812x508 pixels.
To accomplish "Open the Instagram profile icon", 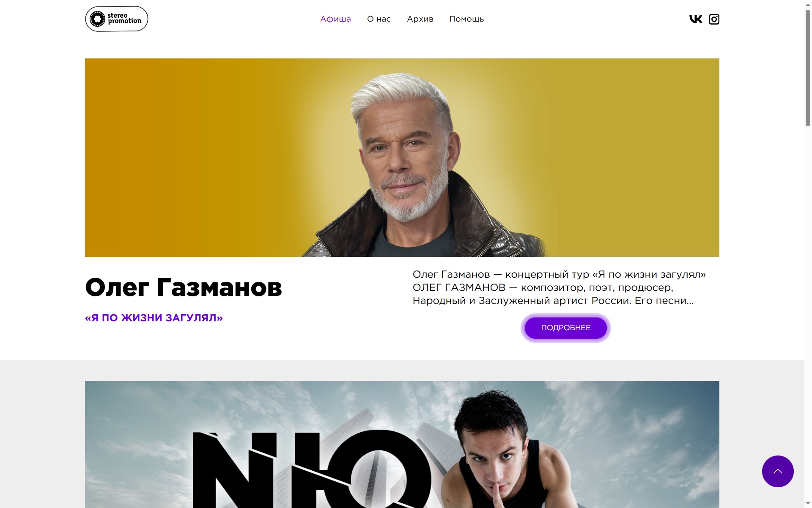I will 714,19.
